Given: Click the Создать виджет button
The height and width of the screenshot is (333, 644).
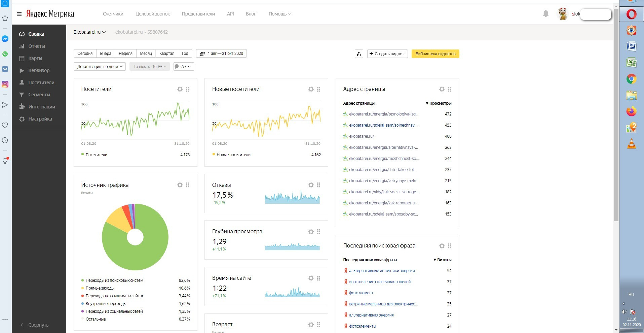Looking at the screenshot, I should pos(387,54).
